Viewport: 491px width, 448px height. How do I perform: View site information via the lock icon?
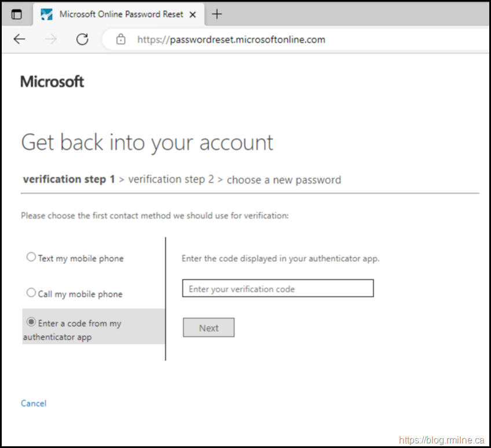(x=121, y=40)
